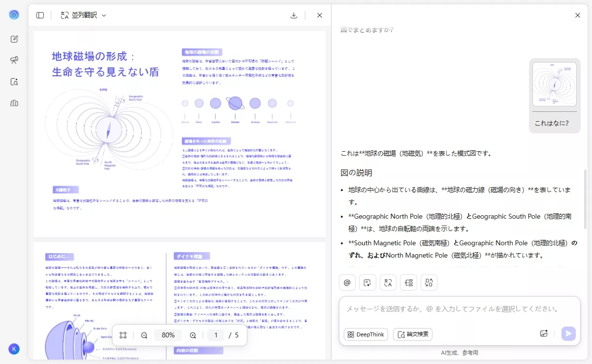Screen dimensions: 592x364
Task: Click the 80% zoom level control
Action: click(168, 335)
